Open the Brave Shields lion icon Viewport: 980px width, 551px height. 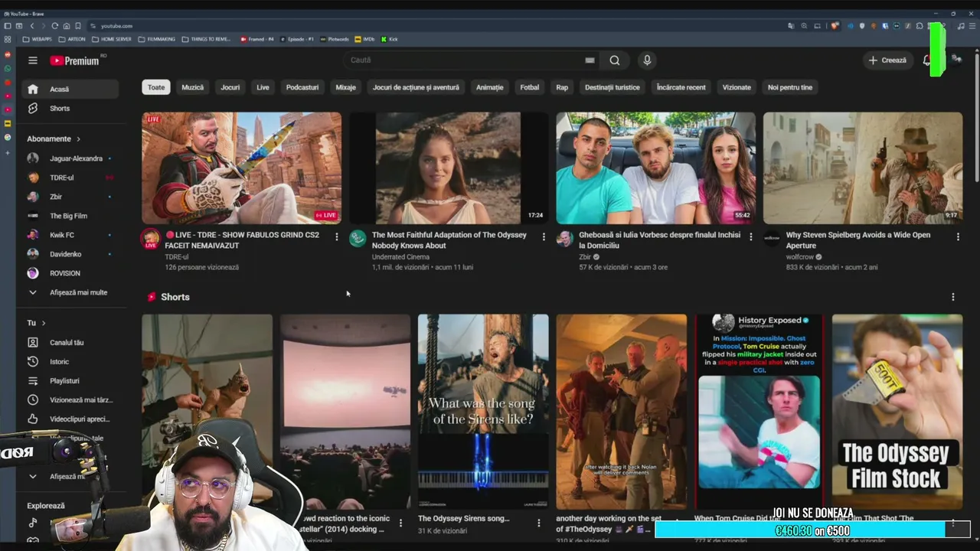coord(835,26)
